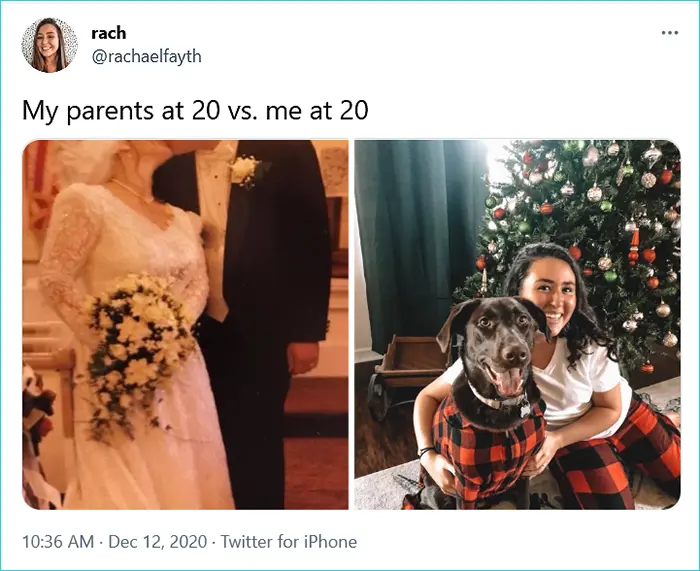Click the 'me at 20' part of tweet
The height and width of the screenshot is (571, 700).
(317, 110)
